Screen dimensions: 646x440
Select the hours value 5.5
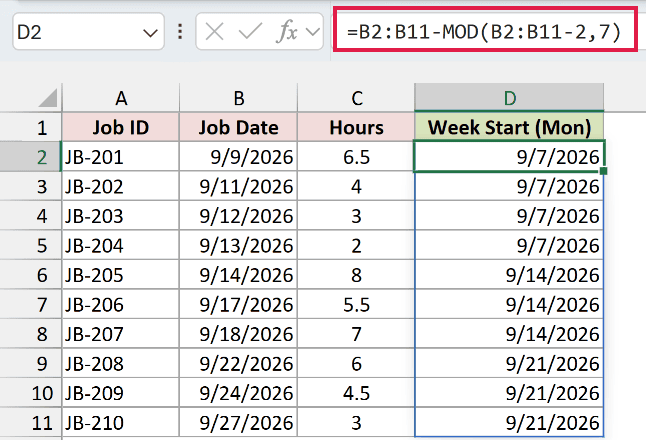click(356, 304)
